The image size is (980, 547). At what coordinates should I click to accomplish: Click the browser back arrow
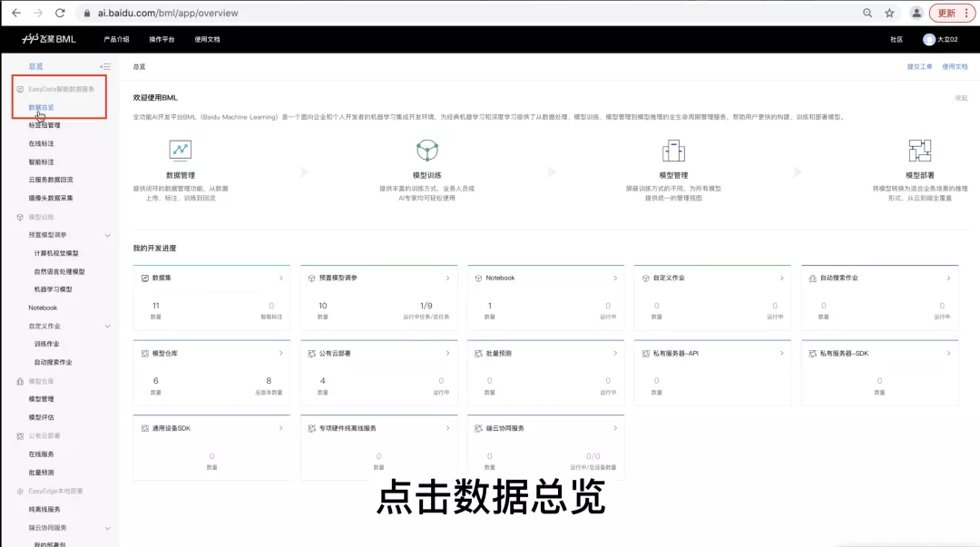click(16, 13)
